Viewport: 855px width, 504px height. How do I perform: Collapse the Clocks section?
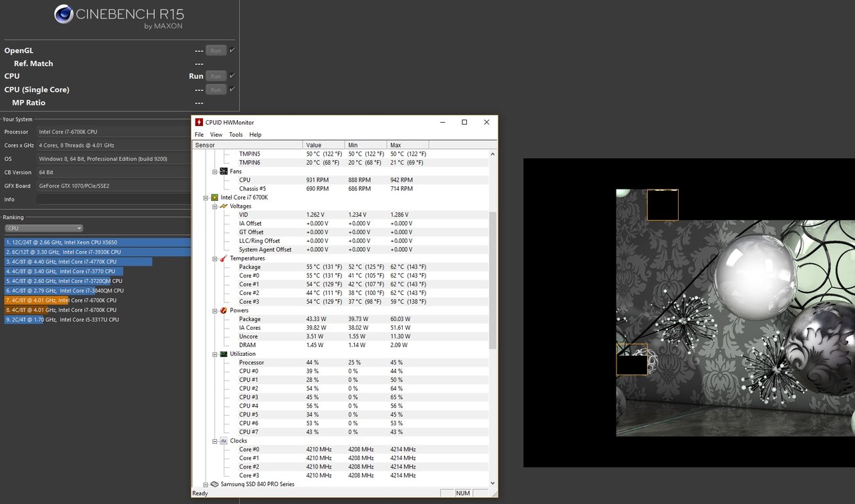[x=215, y=441]
